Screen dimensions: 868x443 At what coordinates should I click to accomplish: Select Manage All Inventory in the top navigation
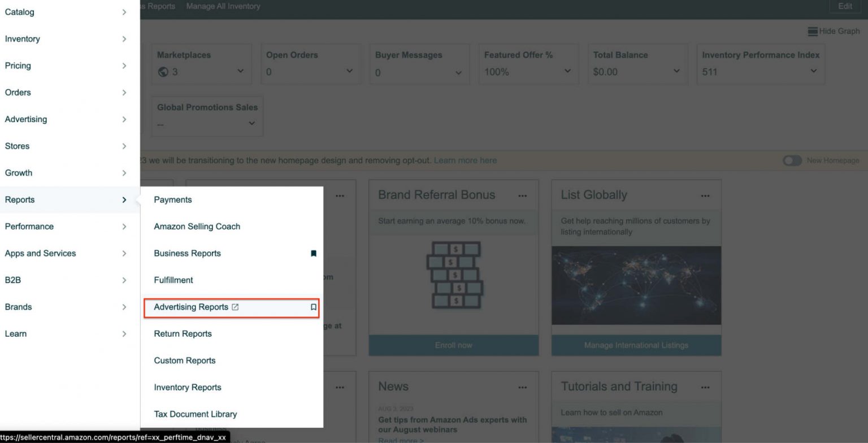(x=223, y=6)
